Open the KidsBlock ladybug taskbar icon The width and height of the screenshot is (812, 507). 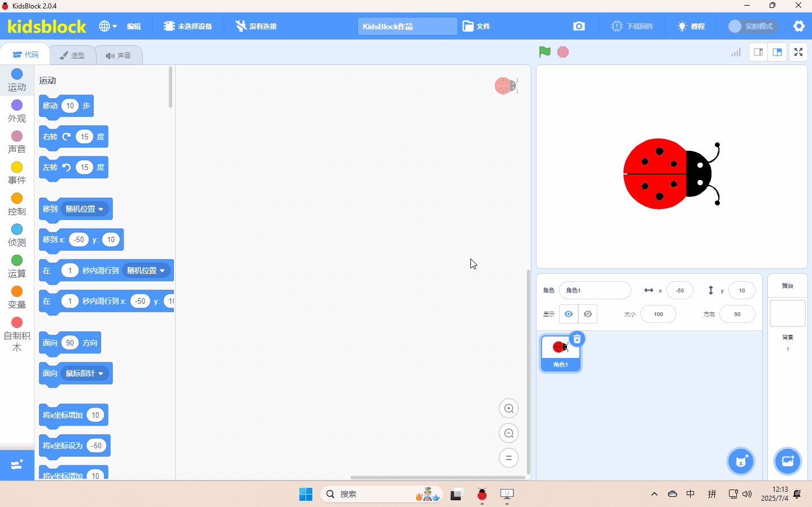click(482, 494)
